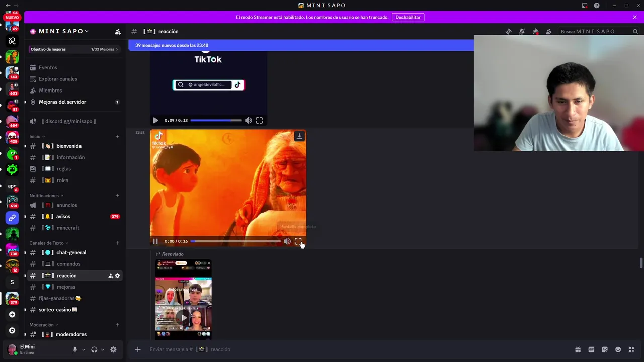Viewport: 644px width, 362px height.
Task: Mute the upper video's volume
Action: point(248,120)
